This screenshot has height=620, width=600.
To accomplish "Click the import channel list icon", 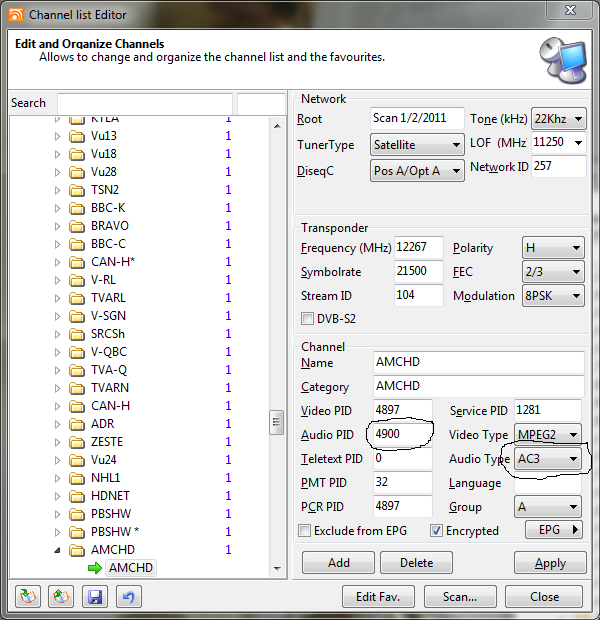I will pyautogui.click(x=28, y=597).
